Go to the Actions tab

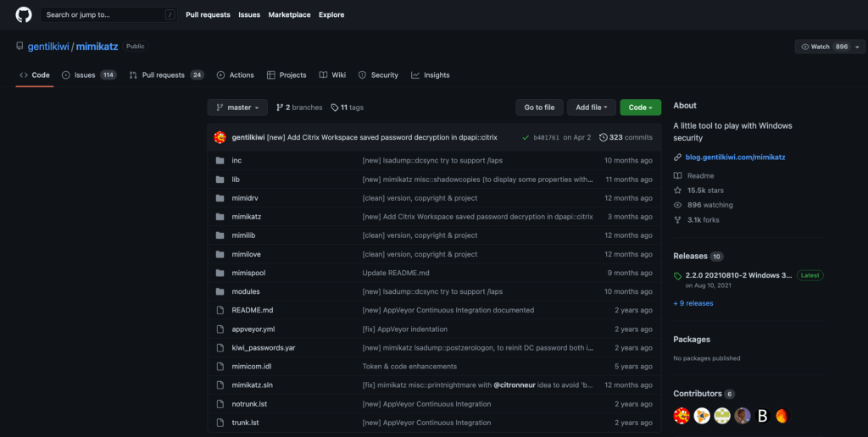(236, 75)
